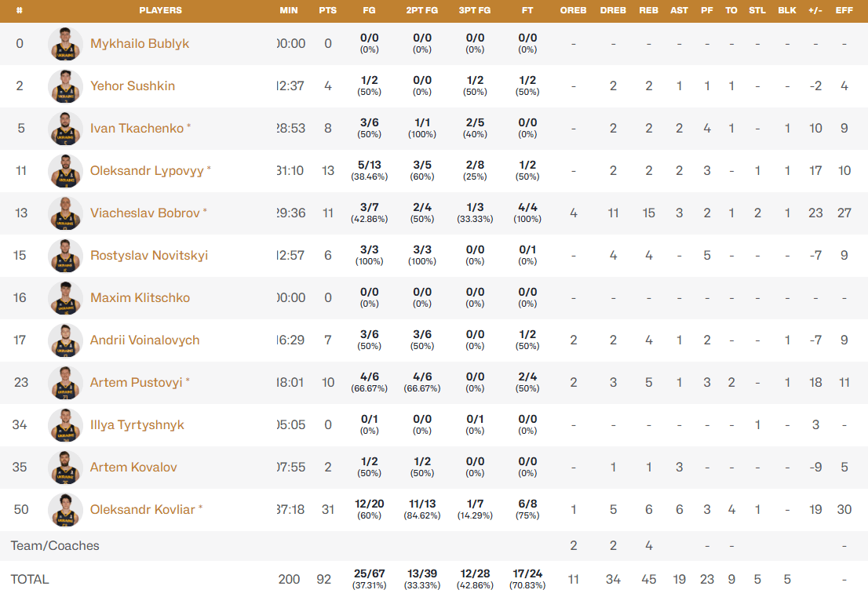The width and height of the screenshot is (868, 597).
Task: Click Andrii Voinalovych's headshot
Action: [x=65, y=340]
